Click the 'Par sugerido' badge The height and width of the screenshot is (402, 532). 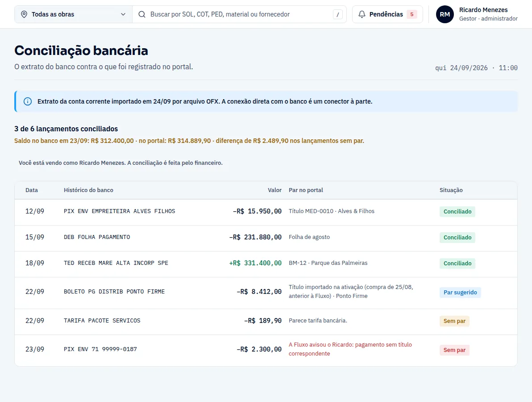[x=460, y=292]
